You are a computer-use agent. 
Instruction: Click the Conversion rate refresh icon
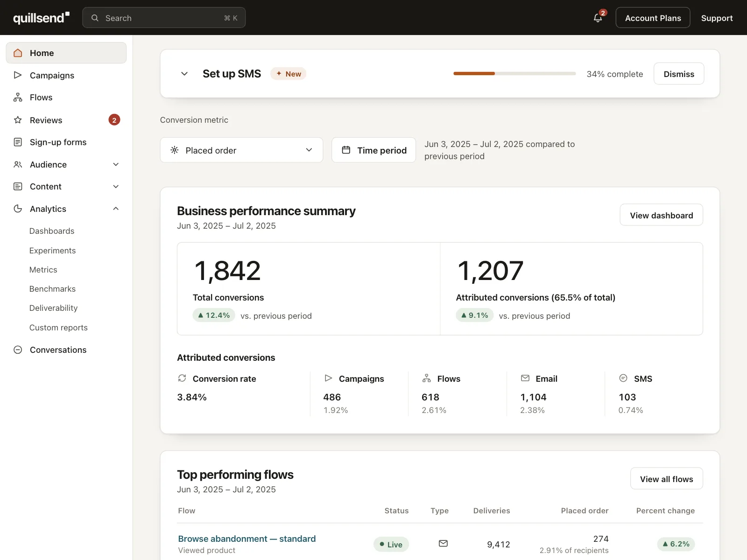tap(182, 378)
